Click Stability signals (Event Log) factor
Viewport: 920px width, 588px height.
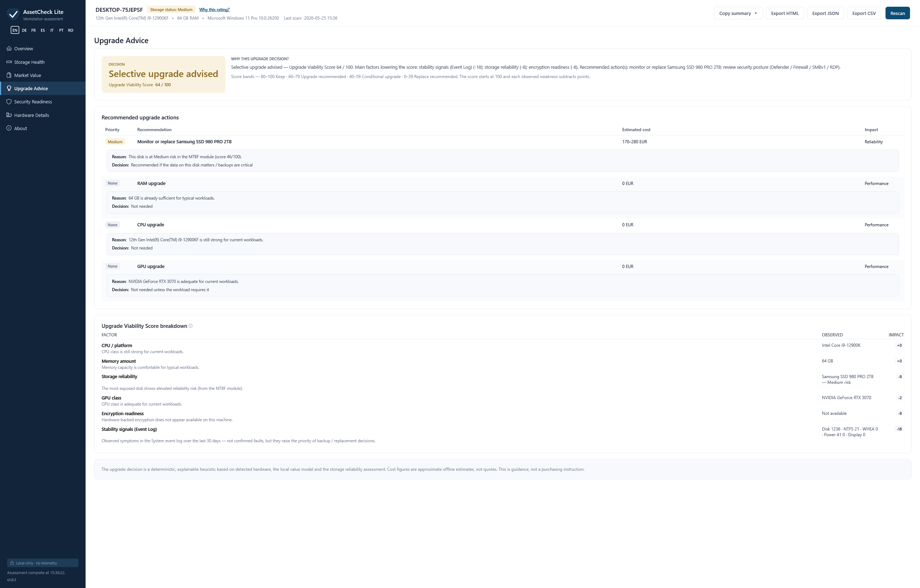click(x=129, y=429)
